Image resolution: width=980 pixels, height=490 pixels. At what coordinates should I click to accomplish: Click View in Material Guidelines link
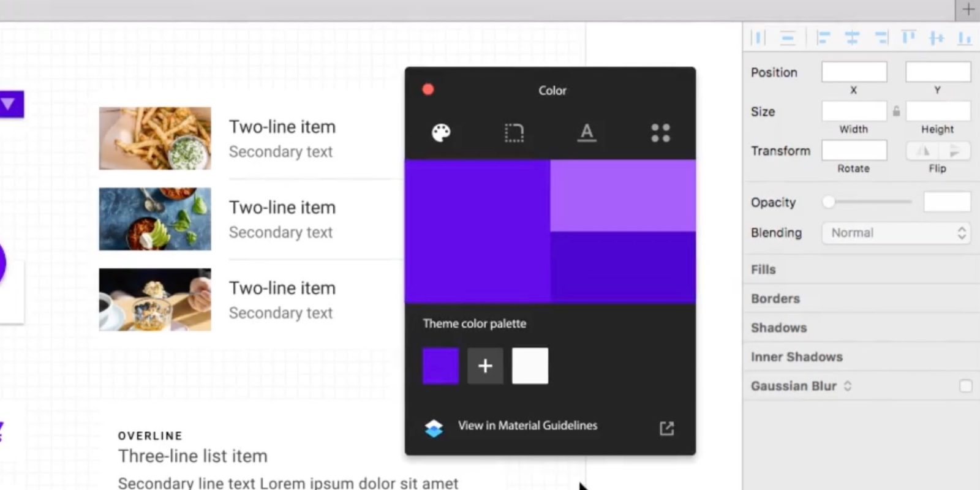coord(527,426)
